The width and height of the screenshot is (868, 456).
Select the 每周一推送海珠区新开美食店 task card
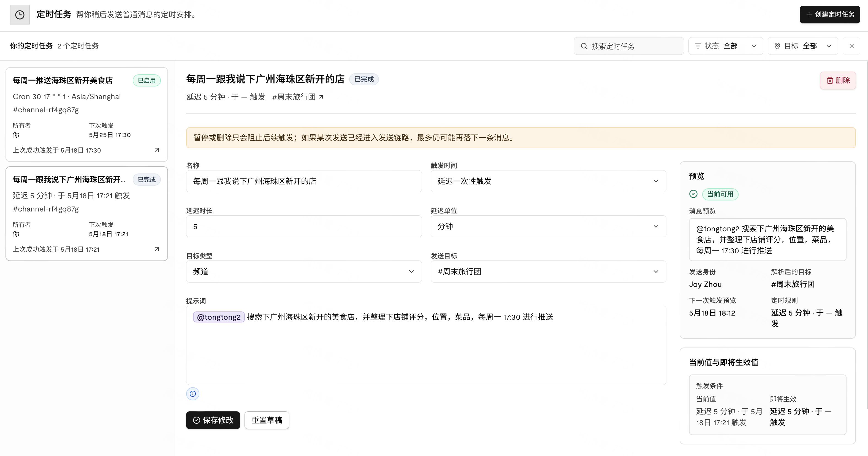point(86,115)
